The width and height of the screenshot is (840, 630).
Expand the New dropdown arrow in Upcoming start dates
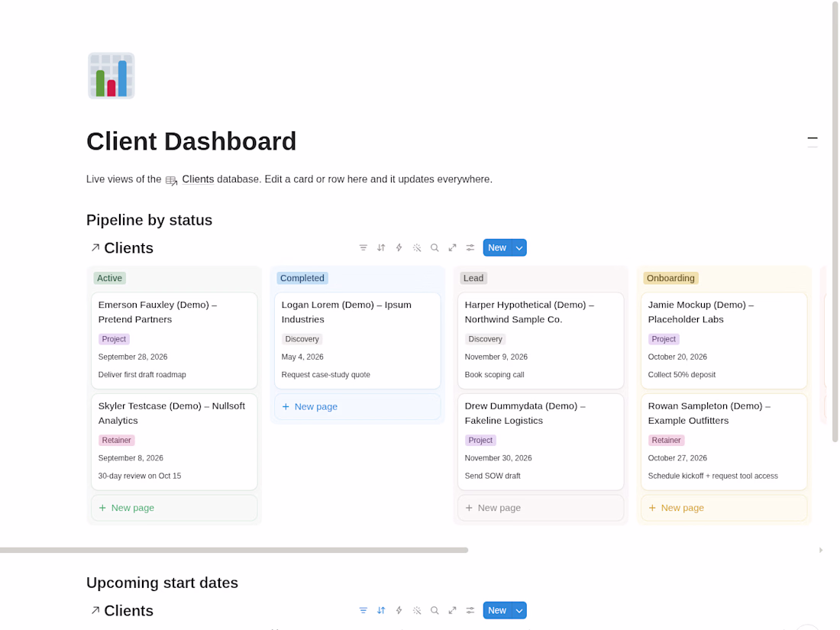519,610
